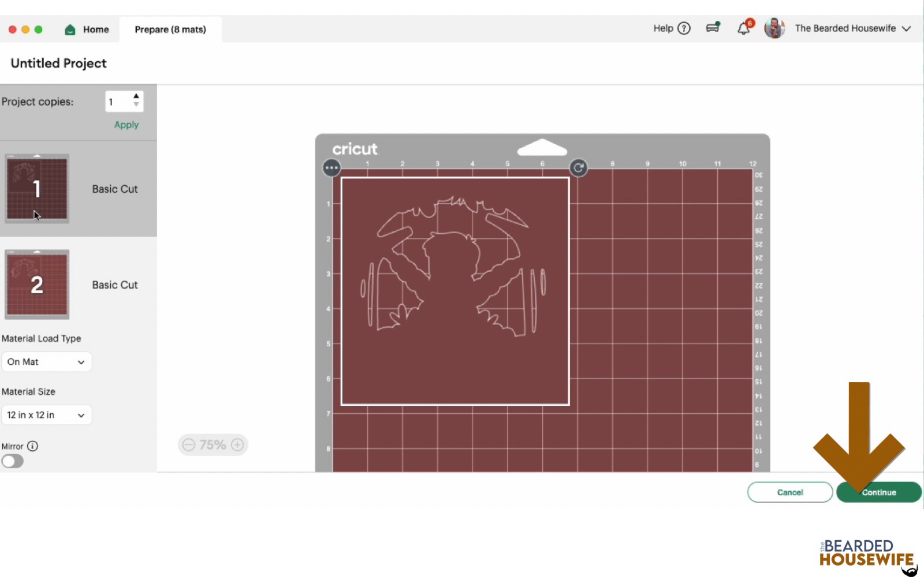Screen dimensions: 924x587
Task: Click the machine connection icon in header
Action: click(x=713, y=28)
